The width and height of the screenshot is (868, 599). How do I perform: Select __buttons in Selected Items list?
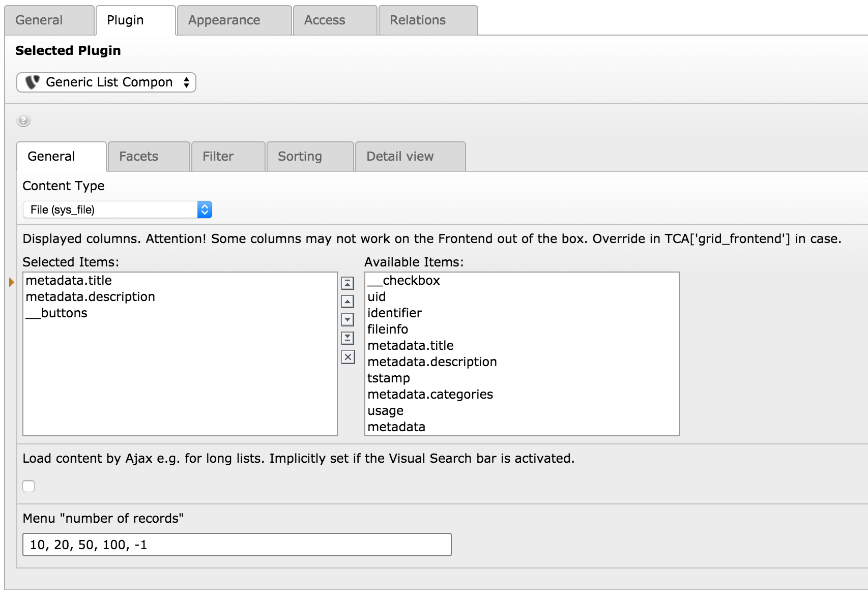(57, 313)
